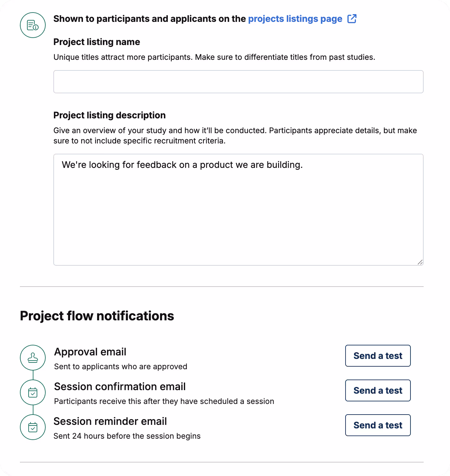Select the description text about product feedback
The image size is (450, 476).
pos(182,165)
